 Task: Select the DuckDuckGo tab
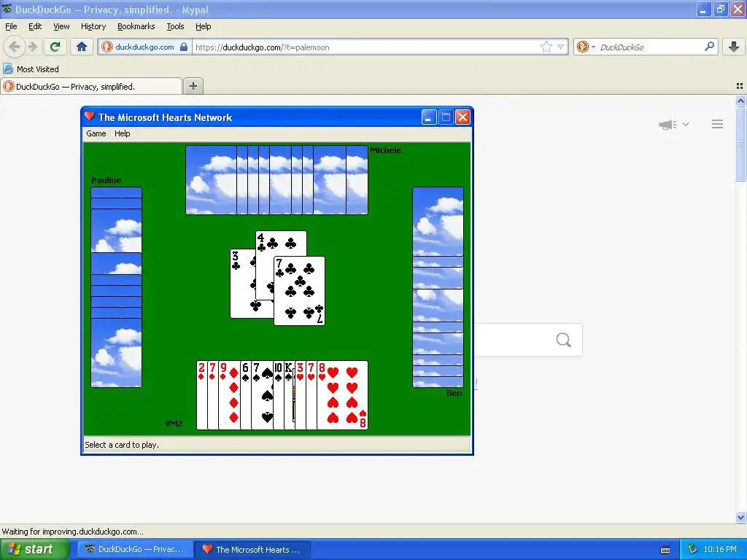click(x=91, y=87)
